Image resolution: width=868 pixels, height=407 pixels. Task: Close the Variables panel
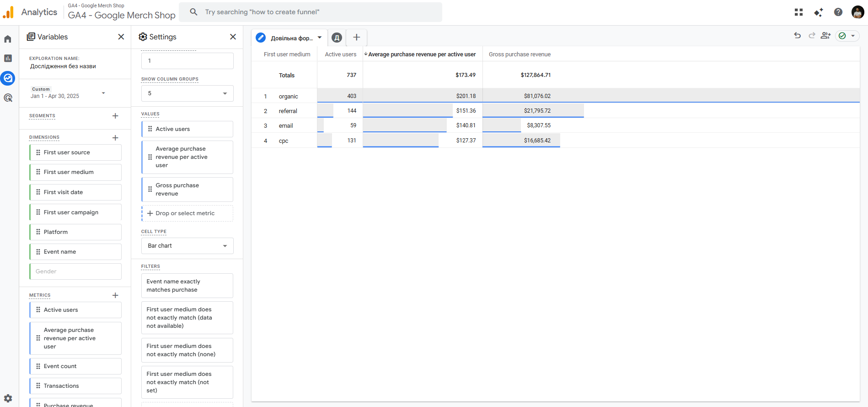coord(121,37)
